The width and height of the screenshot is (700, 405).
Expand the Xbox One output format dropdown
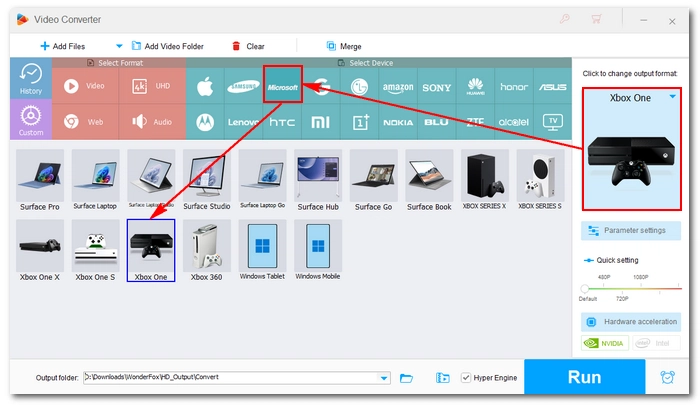pyautogui.click(x=672, y=97)
